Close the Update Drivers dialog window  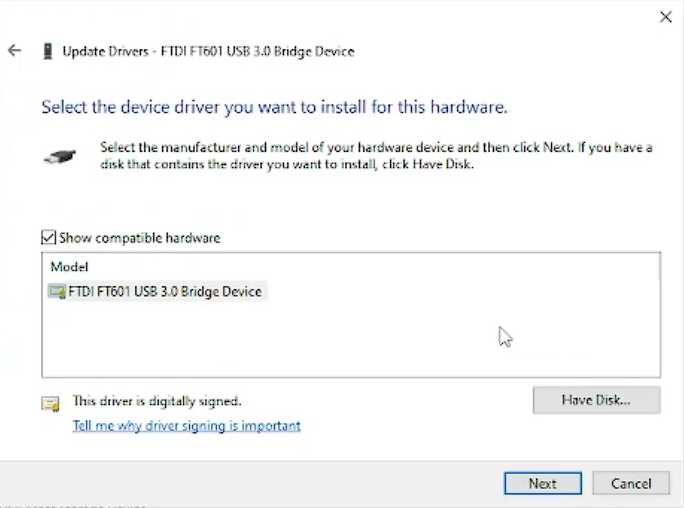666,17
